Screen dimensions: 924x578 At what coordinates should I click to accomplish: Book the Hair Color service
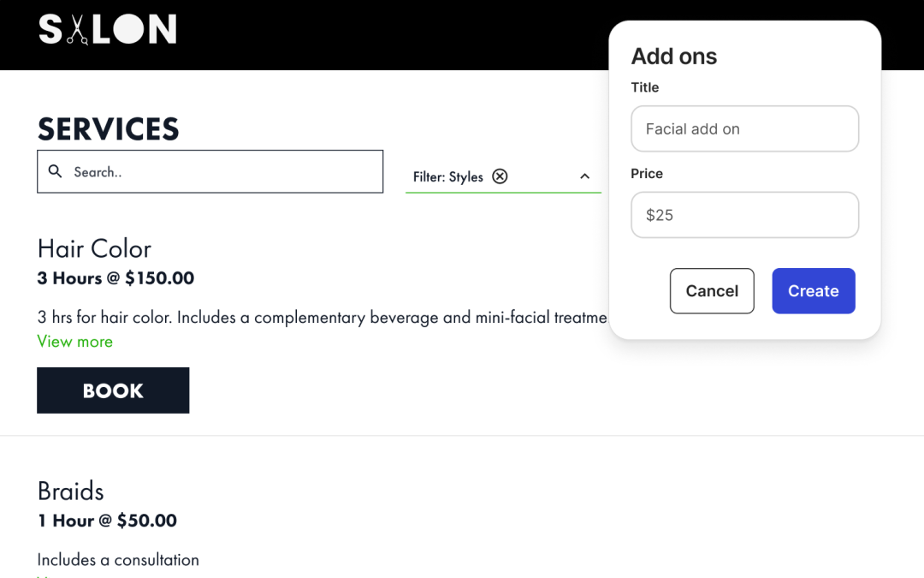(113, 390)
